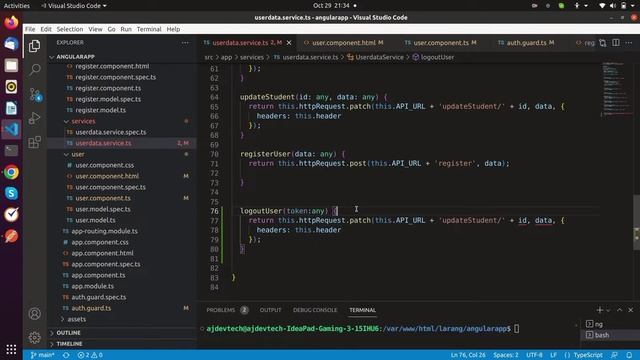Click the Ln 76, Col 26 indicator
This screenshot has width=640, height=360.
click(468, 355)
